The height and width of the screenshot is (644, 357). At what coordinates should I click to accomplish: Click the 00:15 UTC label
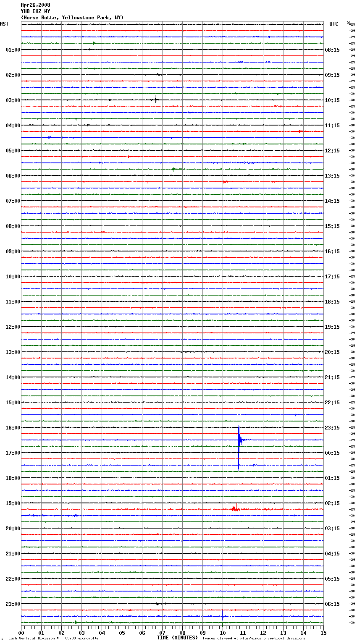pos(332,453)
